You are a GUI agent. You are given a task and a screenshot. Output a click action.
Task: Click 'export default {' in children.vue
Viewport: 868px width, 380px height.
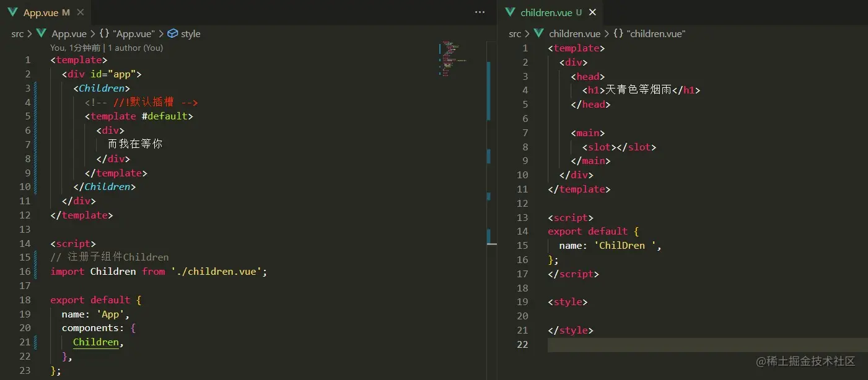(594, 231)
